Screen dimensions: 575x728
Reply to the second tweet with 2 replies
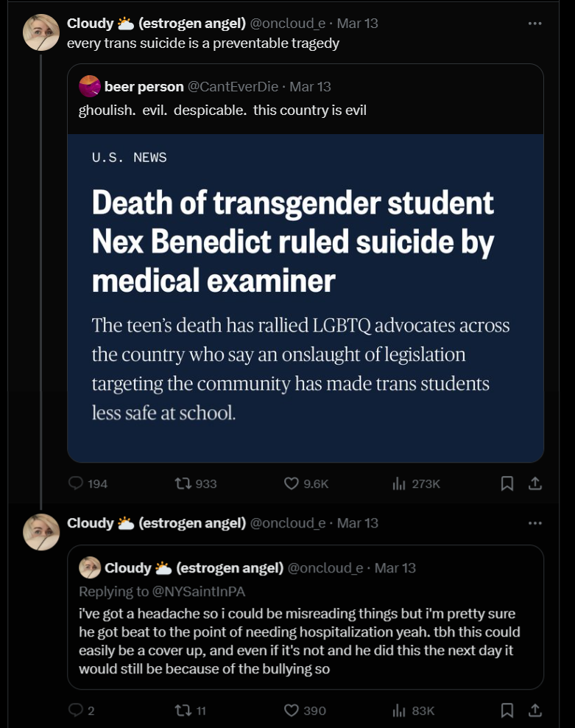pos(77,710)
